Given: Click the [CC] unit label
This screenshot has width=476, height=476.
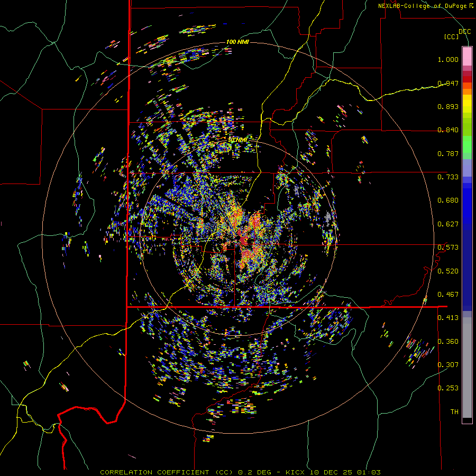Looking at the screenshot, I should coord(452,36).
